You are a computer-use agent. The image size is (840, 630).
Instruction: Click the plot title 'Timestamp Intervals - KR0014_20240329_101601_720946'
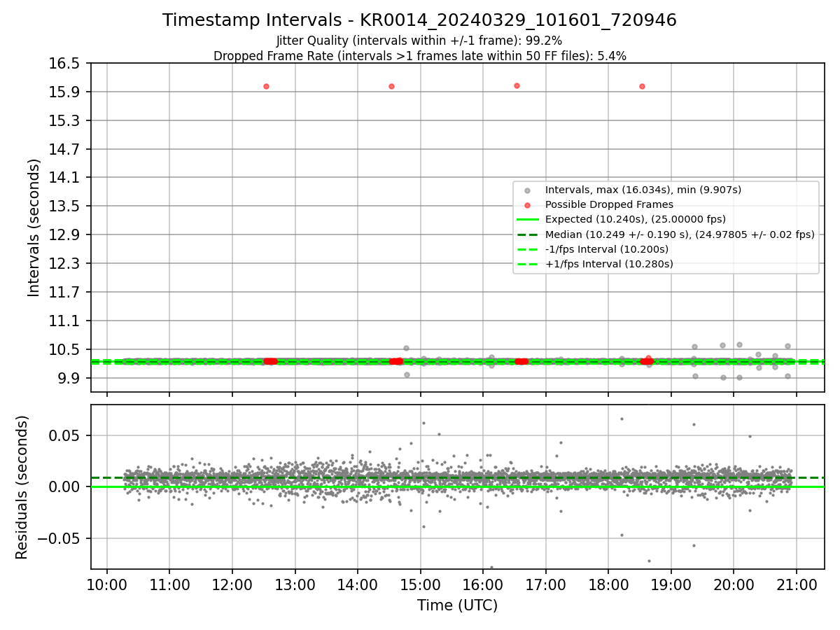[x=419, y=20]
